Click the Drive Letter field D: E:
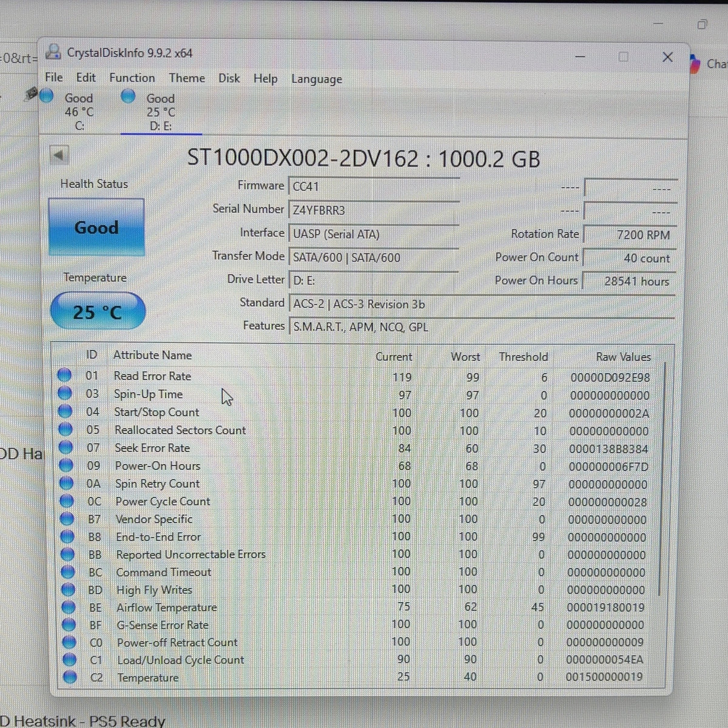The width and height of the screenshot is (728, 728). coord(374,280)
